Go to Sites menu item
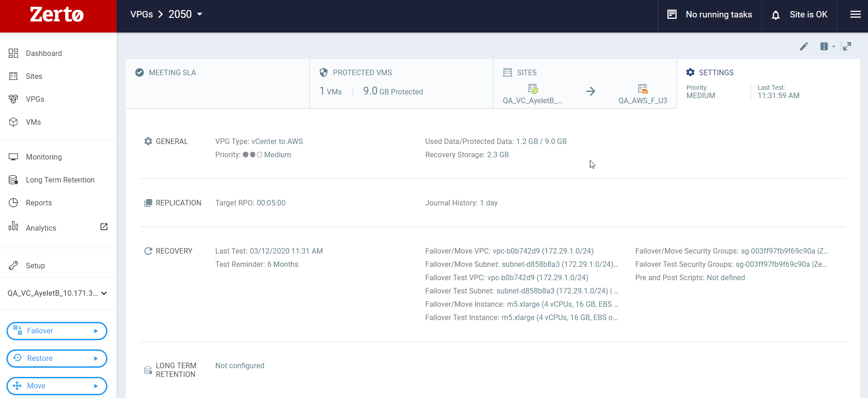Screen dimensions: 868x398 [34, 76]
